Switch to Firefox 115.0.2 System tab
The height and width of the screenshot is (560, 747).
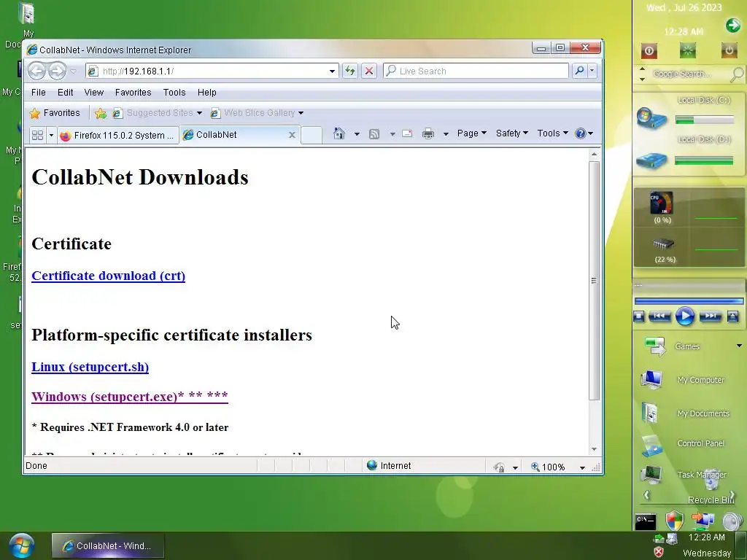(x=118, y=136)
